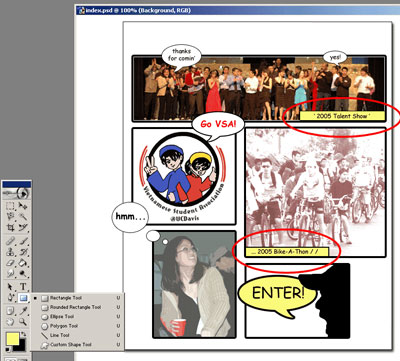The width and height of the screenshot is (400, 361).
Task: Select the Eraser tool
Action: [x=11, y=263]
